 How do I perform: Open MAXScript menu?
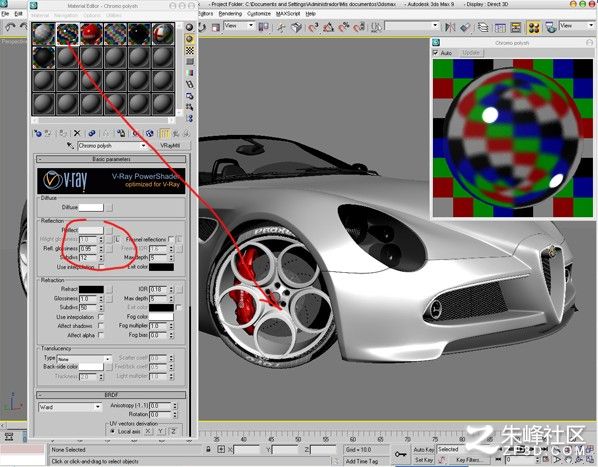(288, 13)
